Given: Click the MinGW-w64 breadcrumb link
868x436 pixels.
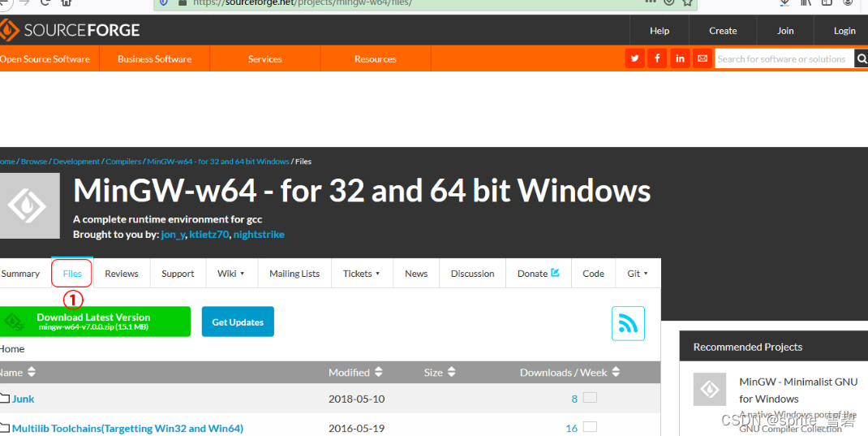Looking at the screenshot, I should [218, 162].
